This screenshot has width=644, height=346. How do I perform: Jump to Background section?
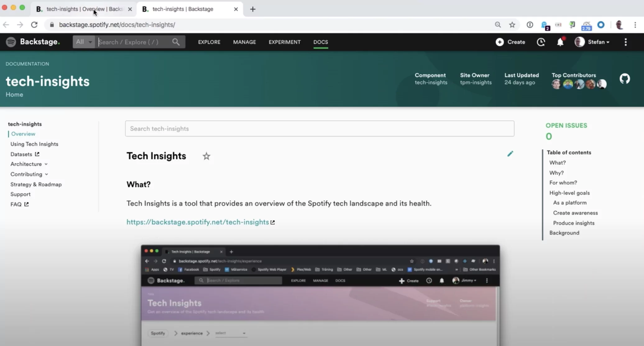click(x=564, y=233)
